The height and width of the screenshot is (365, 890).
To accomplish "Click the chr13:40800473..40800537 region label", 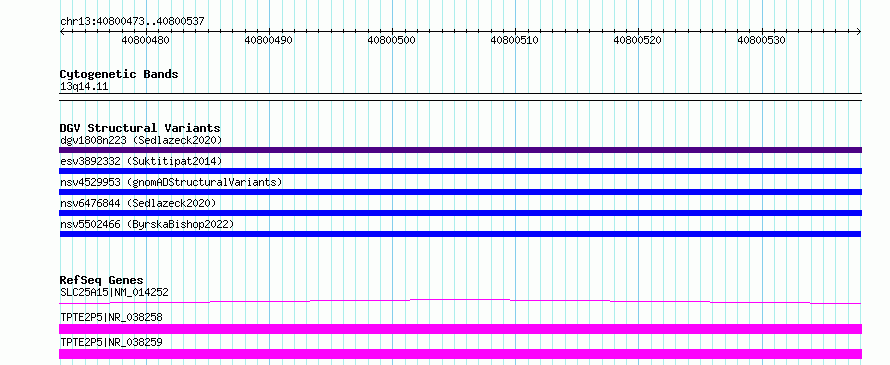I will (x=132, y=22).
